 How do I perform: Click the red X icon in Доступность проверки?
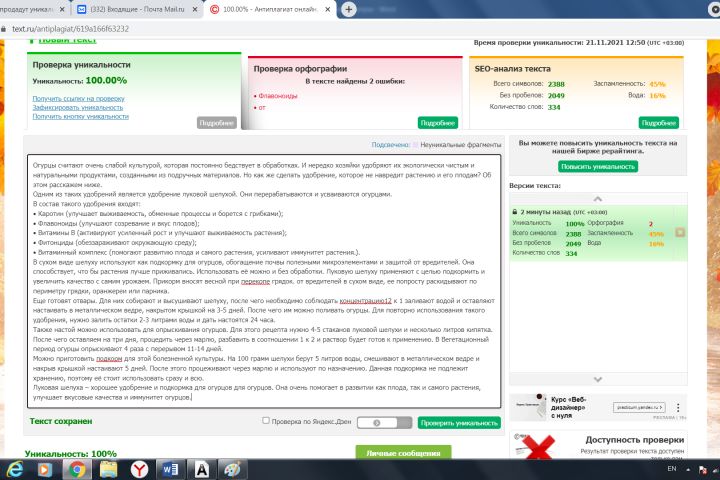click(x=539, y=446)
